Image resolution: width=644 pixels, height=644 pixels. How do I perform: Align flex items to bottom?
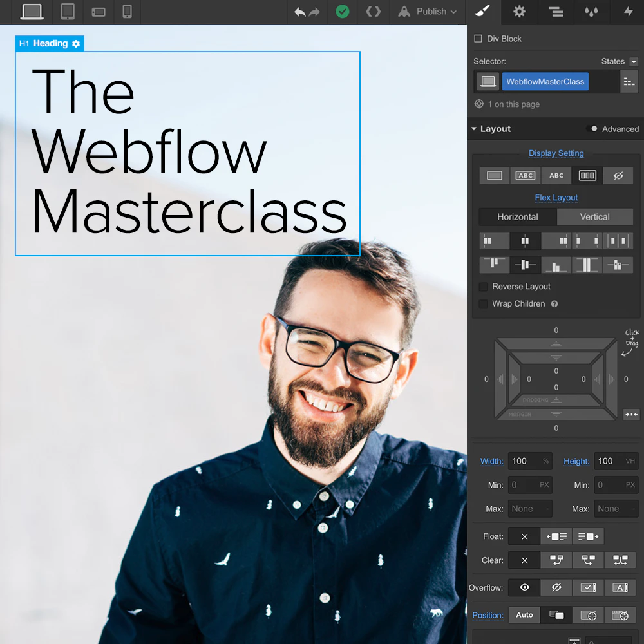coord(556,265)
